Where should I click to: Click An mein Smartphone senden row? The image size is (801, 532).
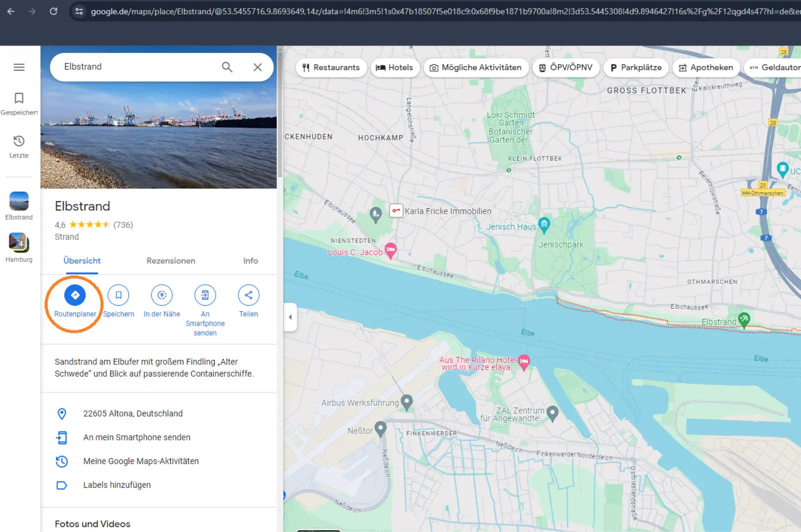(159, 437)
